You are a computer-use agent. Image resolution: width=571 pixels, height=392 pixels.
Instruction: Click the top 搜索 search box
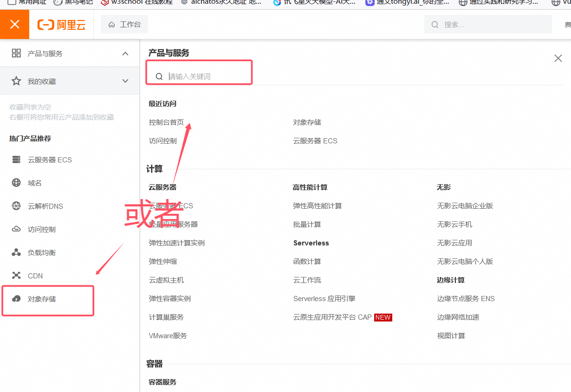tap(488, 25)
